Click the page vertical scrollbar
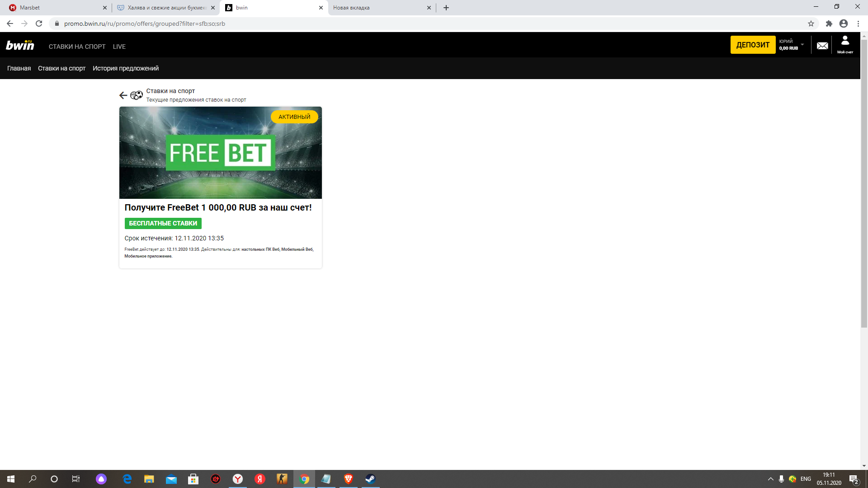Screen dimensions: 868x488 [864, 183]
